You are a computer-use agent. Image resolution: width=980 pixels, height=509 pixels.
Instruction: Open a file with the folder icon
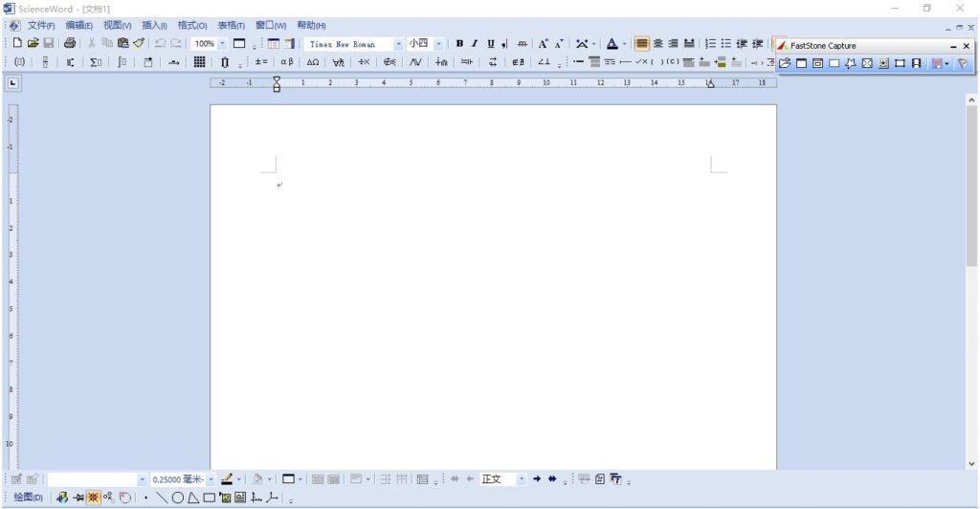[x=33, y=44]
